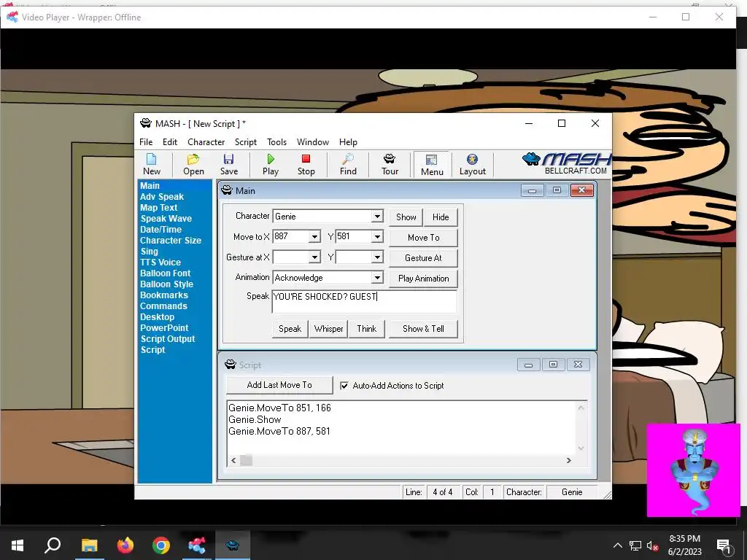Image resolution: width=747 pixels, height=560 pixels.
Task: Click in the Speak text field
Action: (365, 301)
